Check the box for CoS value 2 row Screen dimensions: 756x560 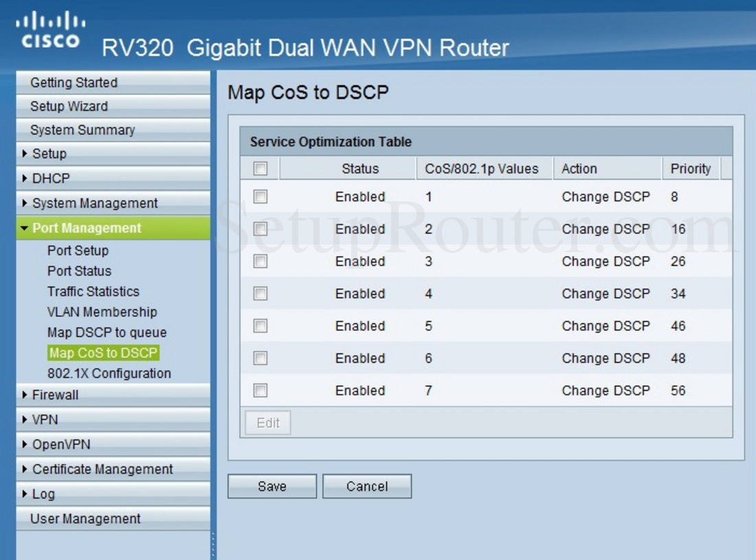pyautogui.click(x=260, y=229)
